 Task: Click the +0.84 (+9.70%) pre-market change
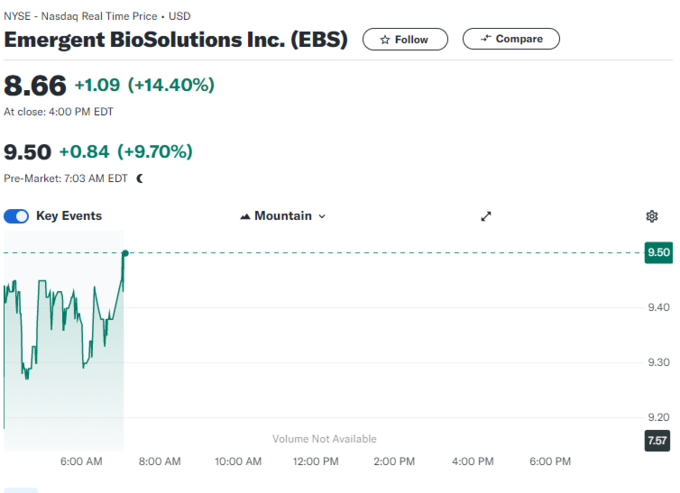126,152
